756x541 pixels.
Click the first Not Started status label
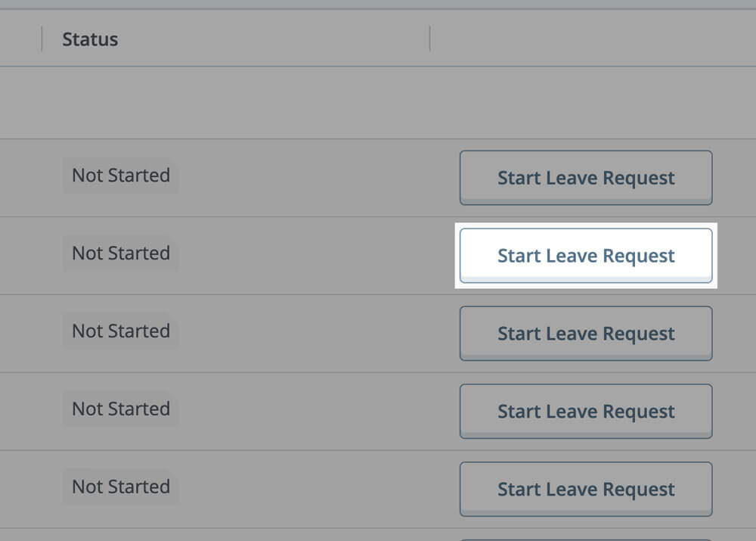pyautogui.click(x=120, y=175)
